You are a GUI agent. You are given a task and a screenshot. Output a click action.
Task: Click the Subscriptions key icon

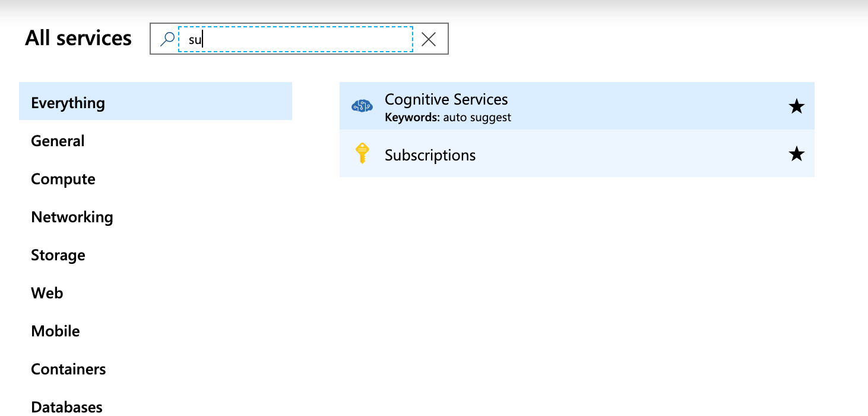[362, 154]
